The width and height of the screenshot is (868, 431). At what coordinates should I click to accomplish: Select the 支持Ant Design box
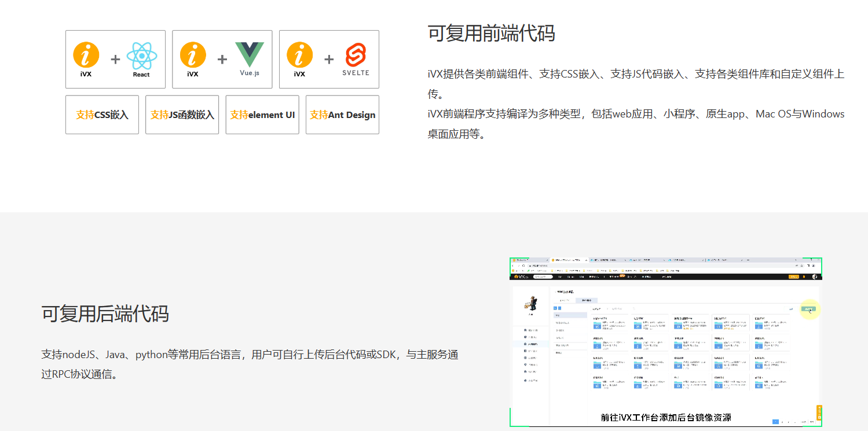click(x=342, y=115)
